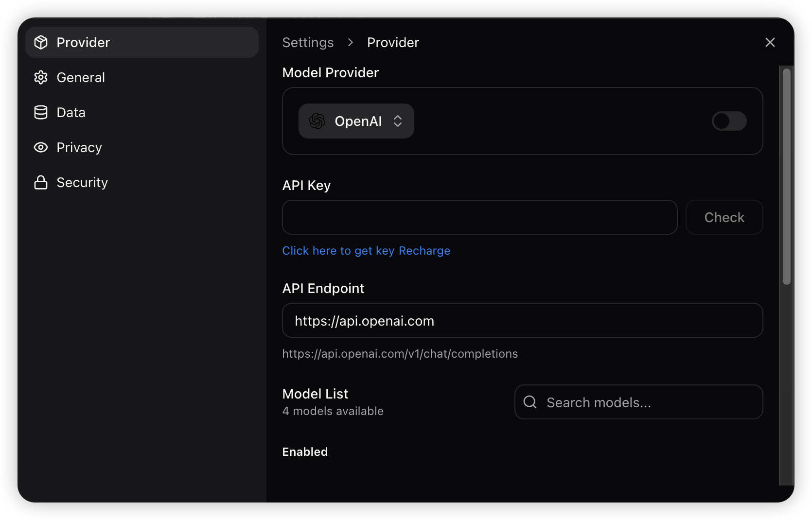Image resolution: width=812 pixels, height=520 pixels.
Task: Click the OpenAI logo icon
Action: pos(317,121)
